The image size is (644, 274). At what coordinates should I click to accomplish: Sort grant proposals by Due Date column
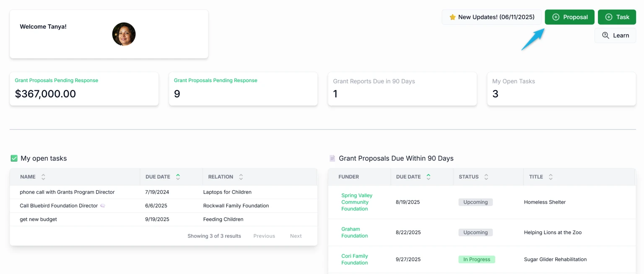coord(428,177)
